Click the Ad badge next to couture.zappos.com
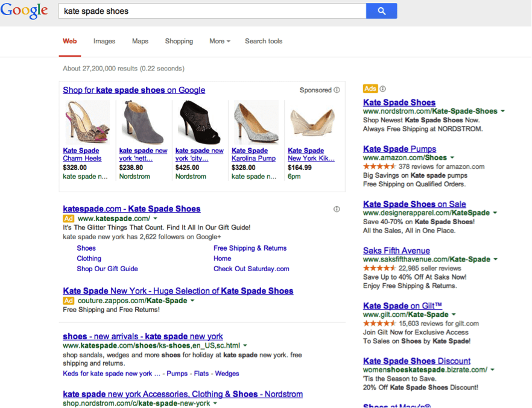 coord(68,301)
